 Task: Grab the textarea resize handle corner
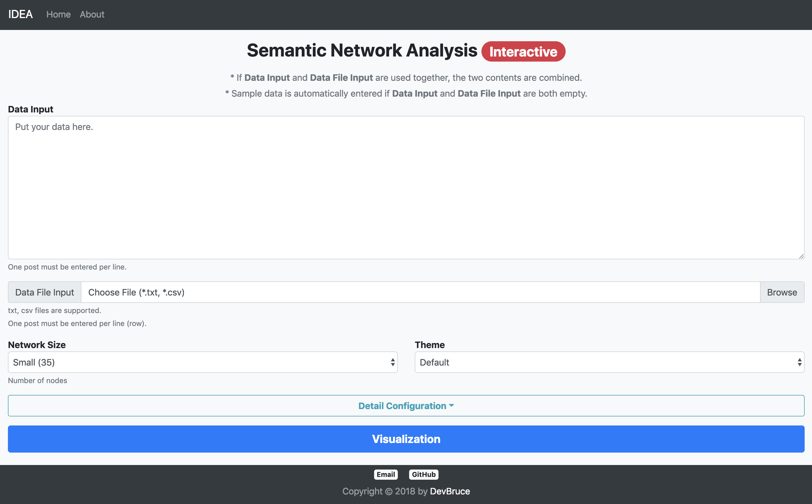801,256
